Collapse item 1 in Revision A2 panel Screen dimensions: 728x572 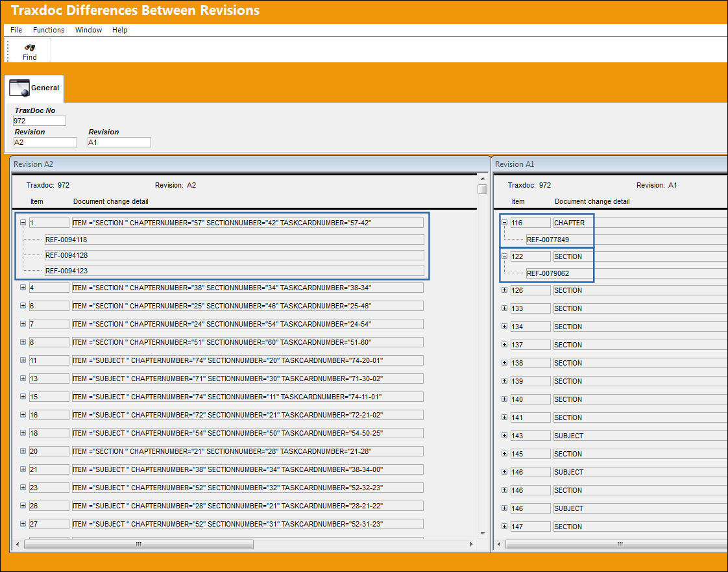(23, 223)
